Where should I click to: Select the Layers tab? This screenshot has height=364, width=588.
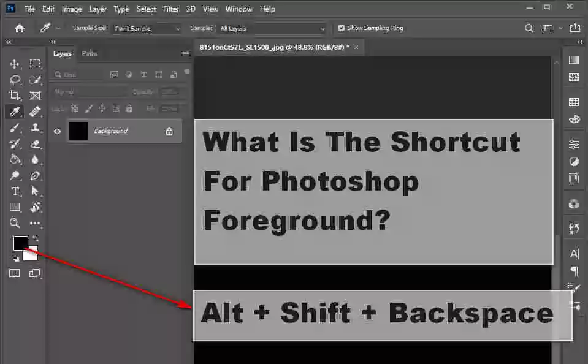[63, 53]
